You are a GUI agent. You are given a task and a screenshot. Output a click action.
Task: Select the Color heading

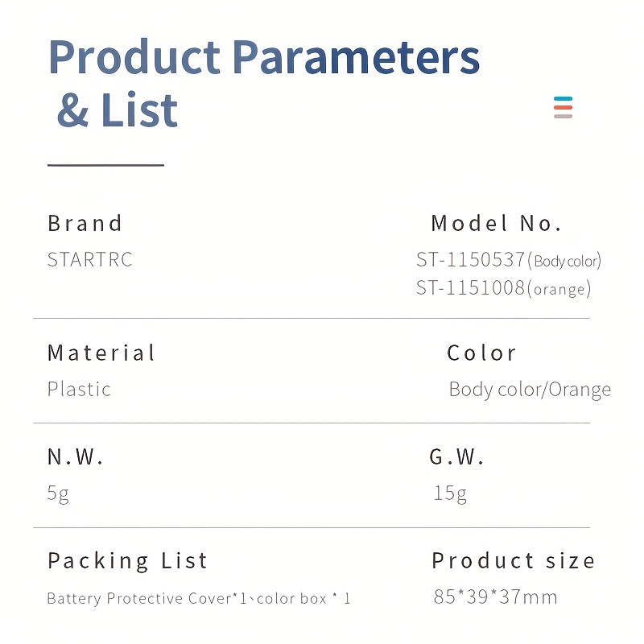click(x=481, y=353)
